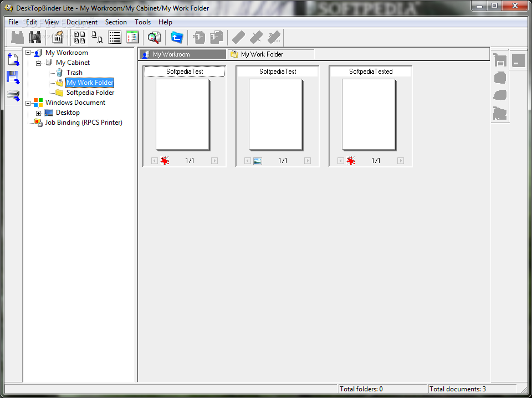Select the SoftpediaTest thumbnail with picture icon
Screen dimensions: 532x398
tap(275, 115)
